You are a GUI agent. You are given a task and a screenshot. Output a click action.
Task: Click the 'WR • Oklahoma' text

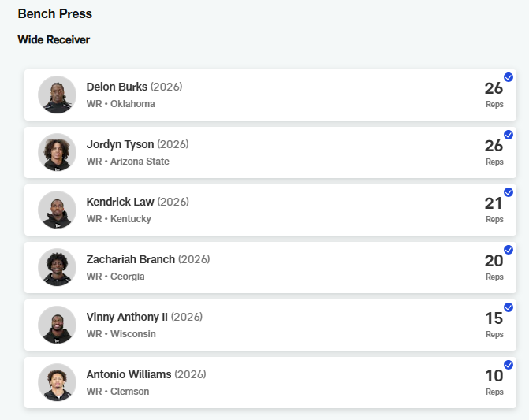(x=121, y=104)
